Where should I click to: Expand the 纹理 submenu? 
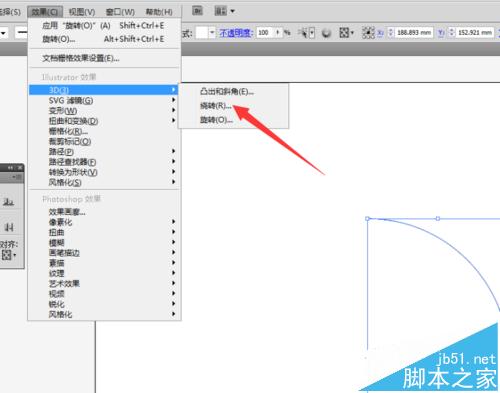tap(103, 273)
